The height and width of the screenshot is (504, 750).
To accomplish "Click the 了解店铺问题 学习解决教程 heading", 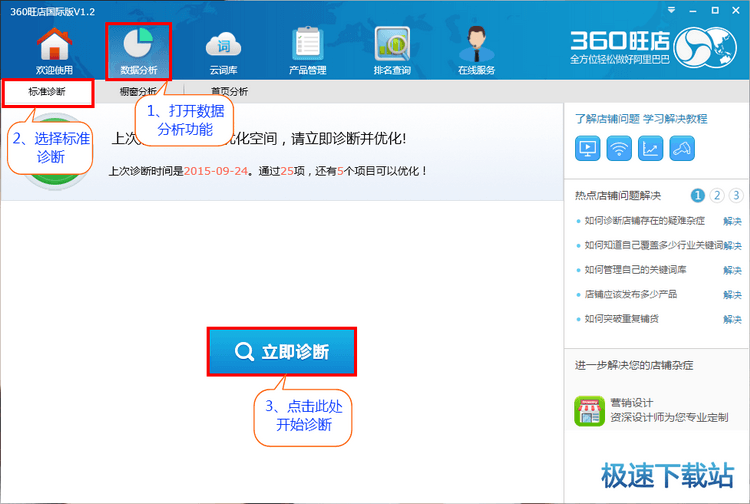I will 641,119.
